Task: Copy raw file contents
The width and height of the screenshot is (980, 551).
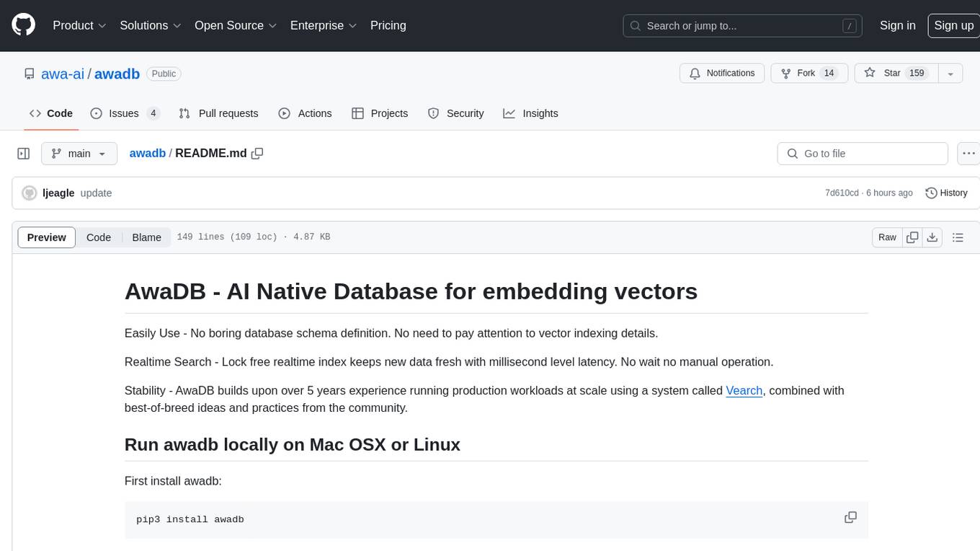Action: (912, 237)
